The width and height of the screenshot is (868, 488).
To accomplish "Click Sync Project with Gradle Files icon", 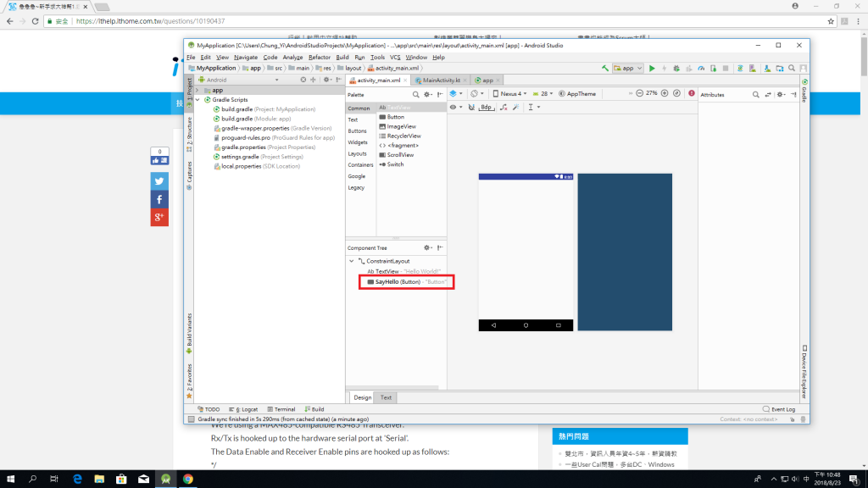I will [x=740, y=69].
